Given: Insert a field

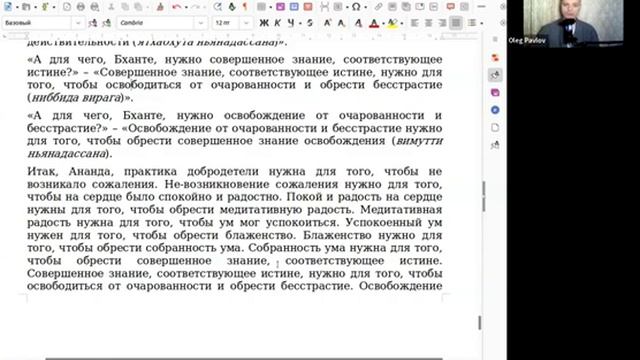Looking at the screenshot, I should [338, 7].
